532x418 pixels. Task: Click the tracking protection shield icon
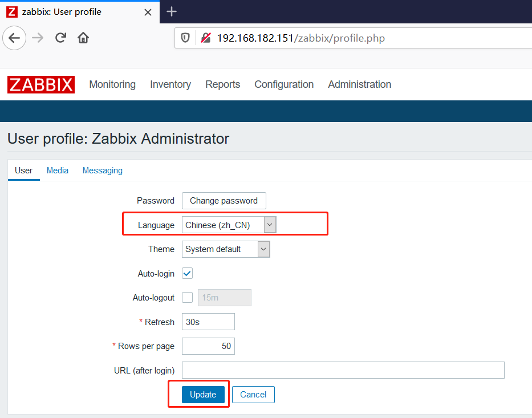(x=185, y=38)
